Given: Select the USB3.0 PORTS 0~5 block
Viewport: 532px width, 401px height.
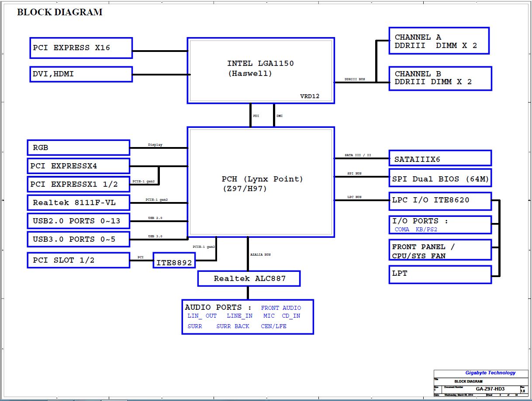Looking at the screenshot, I should (x=78, y=239).
